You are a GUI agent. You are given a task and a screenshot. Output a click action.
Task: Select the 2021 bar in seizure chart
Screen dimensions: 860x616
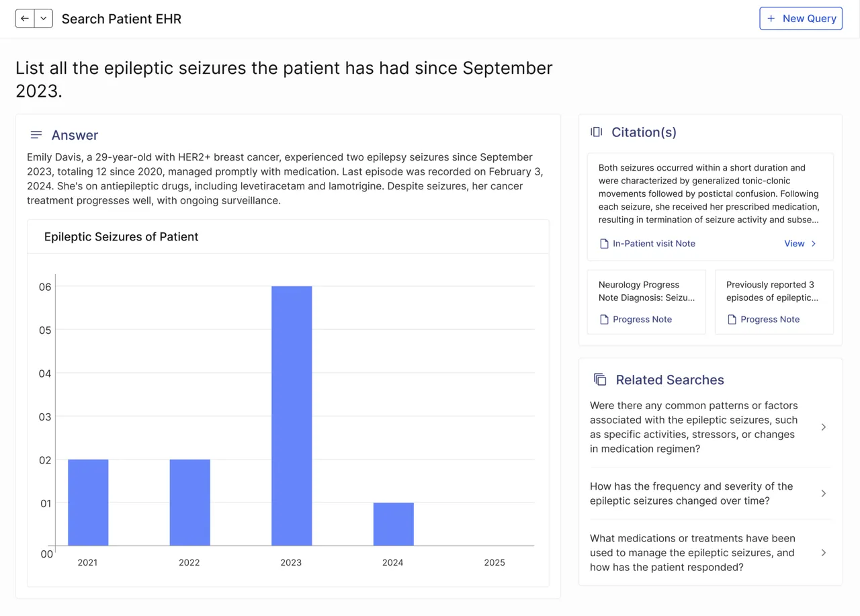click(x=88, y=502)
